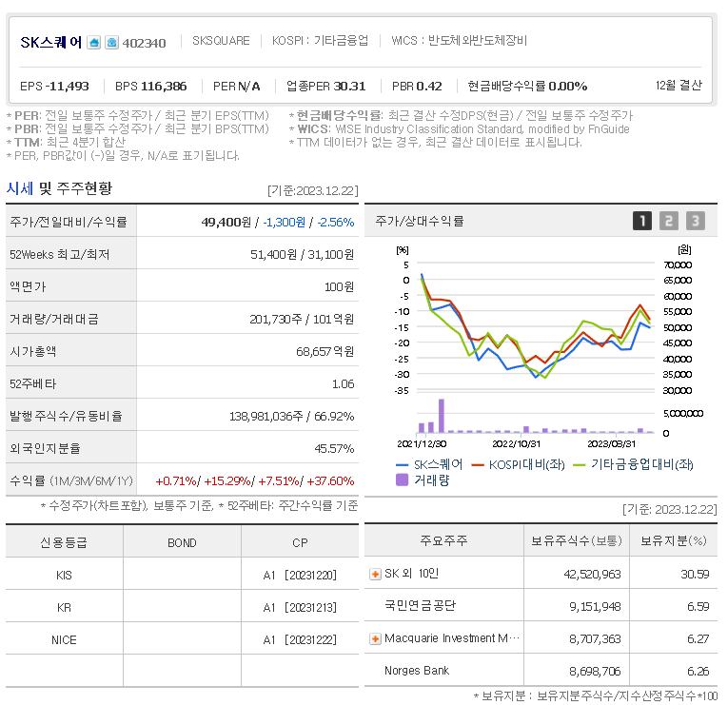Click Norges Bank shareholder name
728x705 pixels.
tap(417, 671)
